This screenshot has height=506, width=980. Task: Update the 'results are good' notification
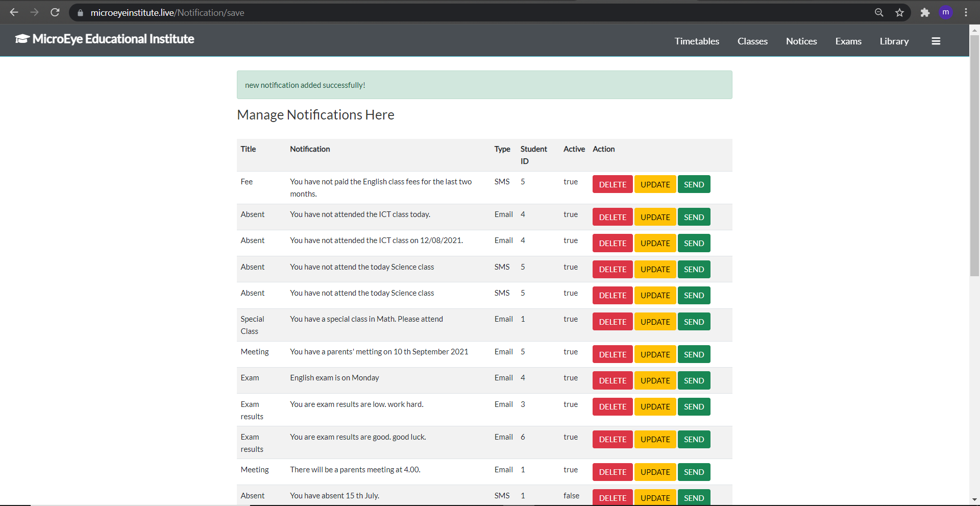coord(655,439)
